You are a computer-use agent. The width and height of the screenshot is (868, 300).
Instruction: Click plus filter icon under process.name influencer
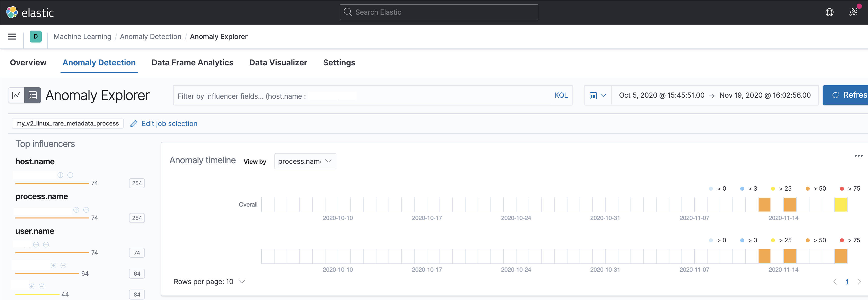[76, 210]
